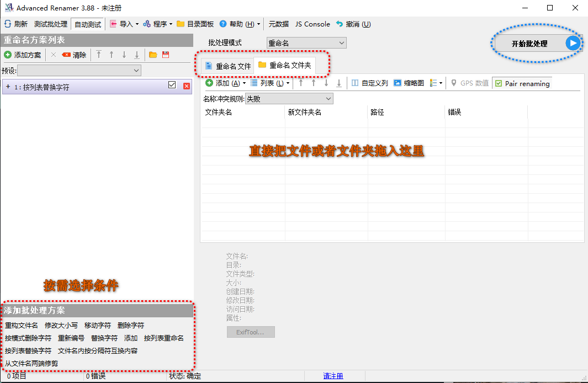Toggle the Pair renaming checkbox
588x383 pixels.
[499, 83]
